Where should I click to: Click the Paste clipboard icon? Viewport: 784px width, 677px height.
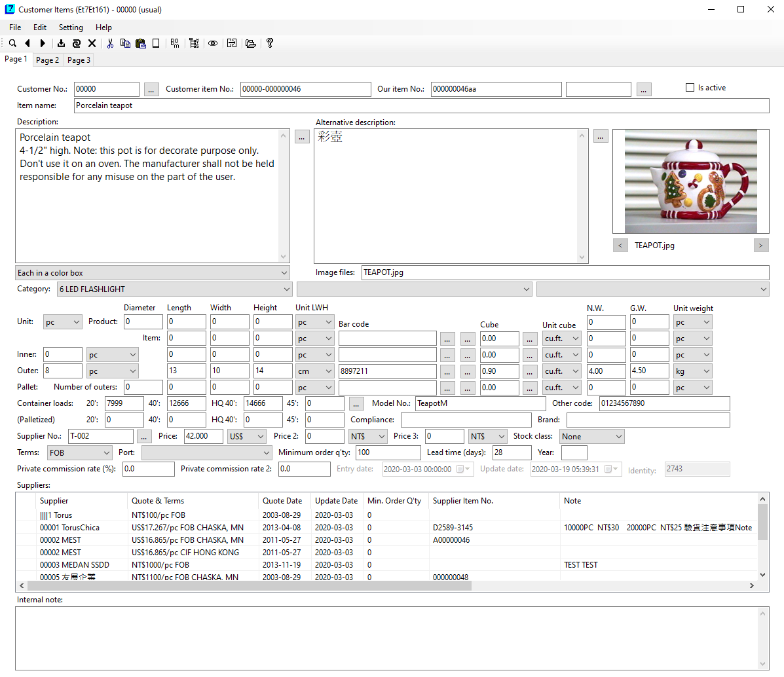(141, 43)
